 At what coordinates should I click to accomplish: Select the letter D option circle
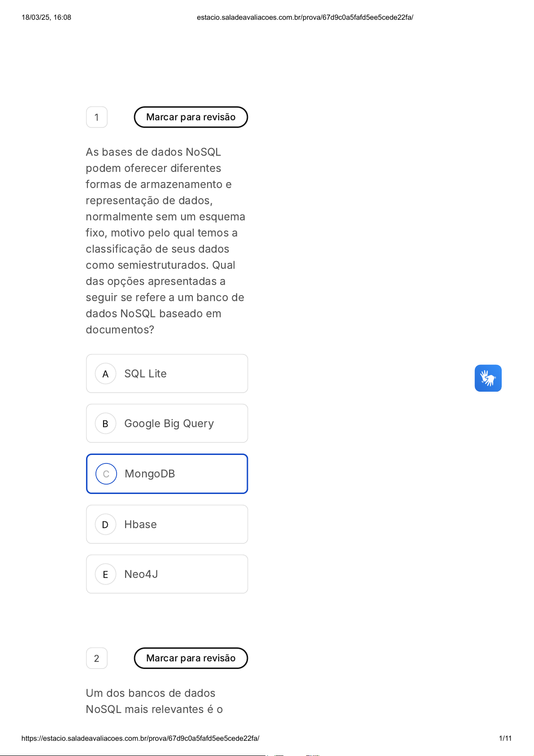tap(105, 524)
